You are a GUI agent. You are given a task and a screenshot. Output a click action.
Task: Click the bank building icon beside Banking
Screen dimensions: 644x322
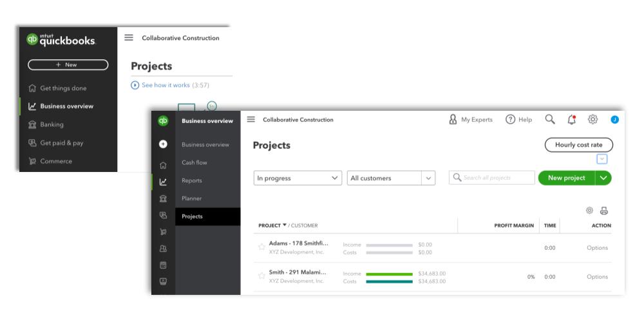pyautogui.click(x=32, y=124)
